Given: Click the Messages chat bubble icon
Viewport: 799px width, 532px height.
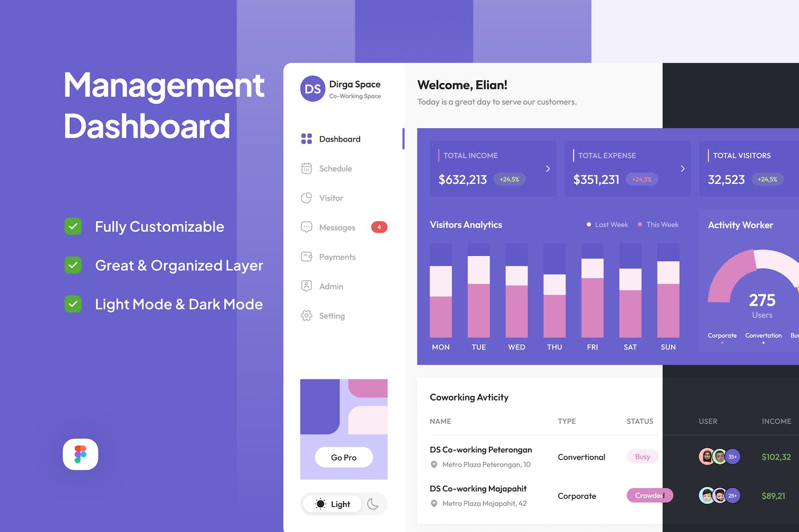Looking at the screenshot, I should 306,227.
